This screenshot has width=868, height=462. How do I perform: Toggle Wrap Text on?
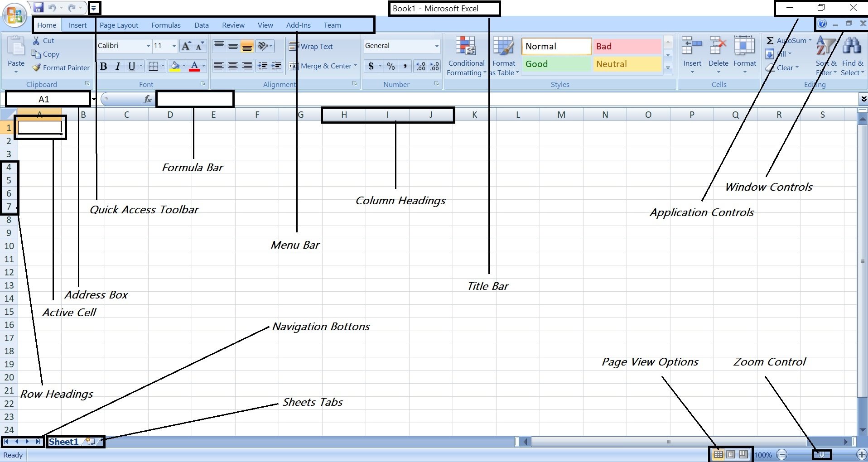click(311, 46)
